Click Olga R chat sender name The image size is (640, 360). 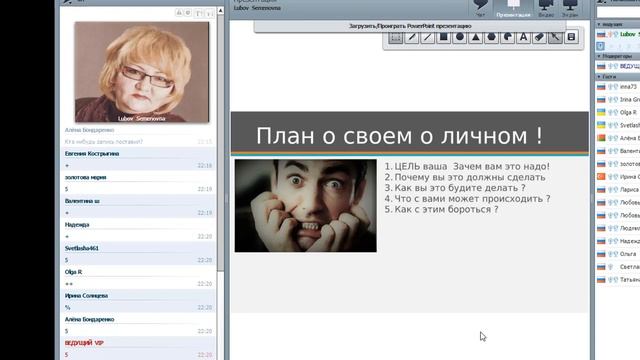pyautogui.click(x=73, y=272)
